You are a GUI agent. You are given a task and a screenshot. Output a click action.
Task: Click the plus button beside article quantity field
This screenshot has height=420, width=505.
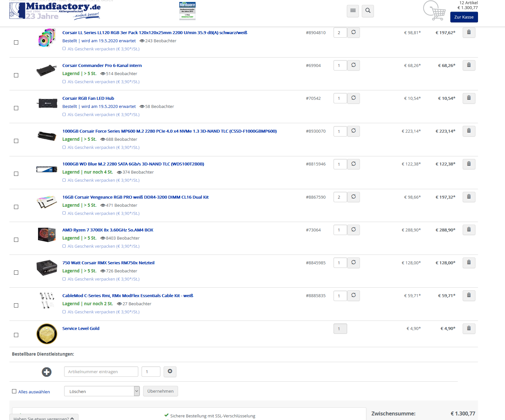[170, 372]
